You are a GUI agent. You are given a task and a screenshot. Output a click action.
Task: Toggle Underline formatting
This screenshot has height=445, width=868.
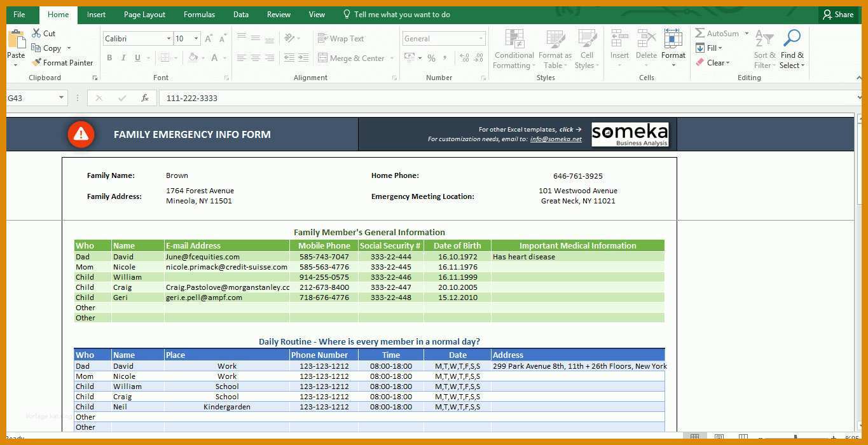[x=137, y=58]
